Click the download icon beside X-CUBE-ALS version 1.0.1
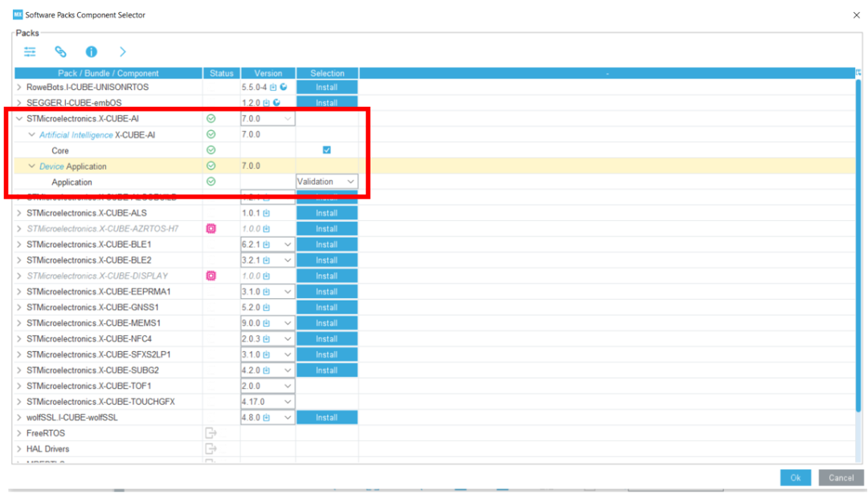The image size is (868, 495). 266,213
